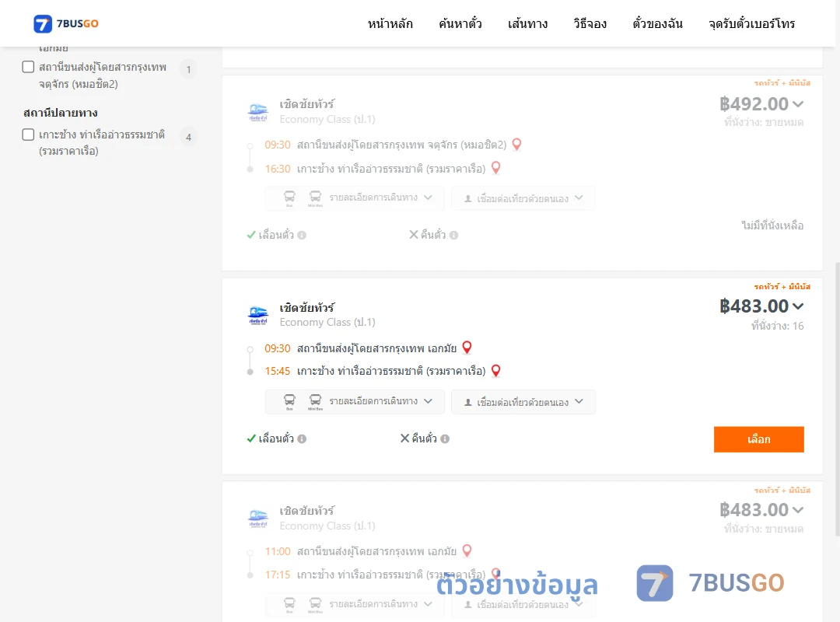This screenshot has height=622, width=840.
Task: Click the 15:45 arrival time text
Action: pos(278,371)
